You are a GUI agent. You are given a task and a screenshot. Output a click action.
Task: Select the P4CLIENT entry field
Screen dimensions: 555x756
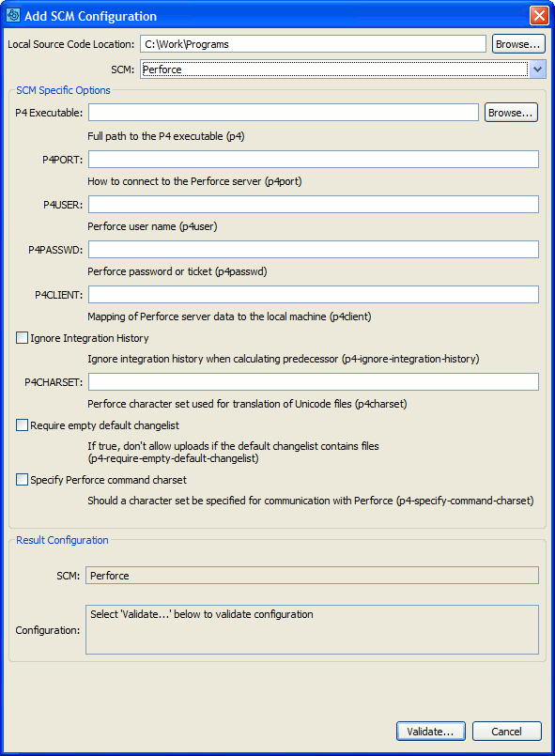[x=312, y=294]
